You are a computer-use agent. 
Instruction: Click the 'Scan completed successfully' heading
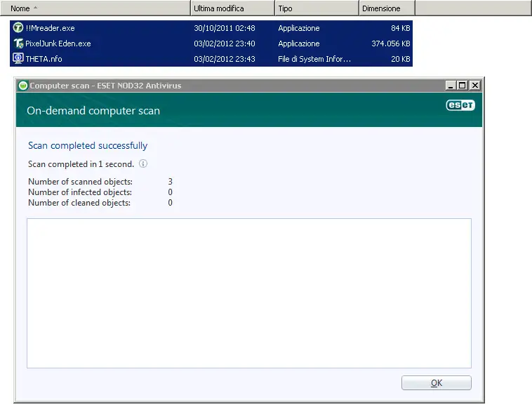88,145
